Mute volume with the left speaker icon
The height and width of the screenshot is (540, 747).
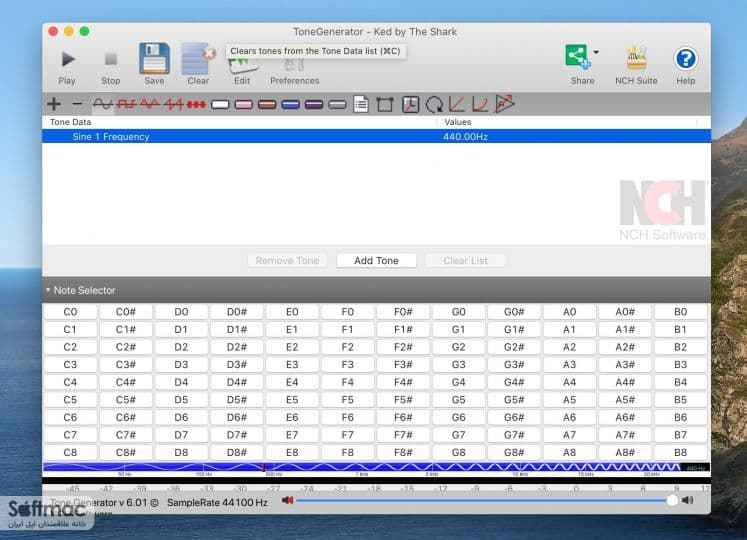coord(287,500)
